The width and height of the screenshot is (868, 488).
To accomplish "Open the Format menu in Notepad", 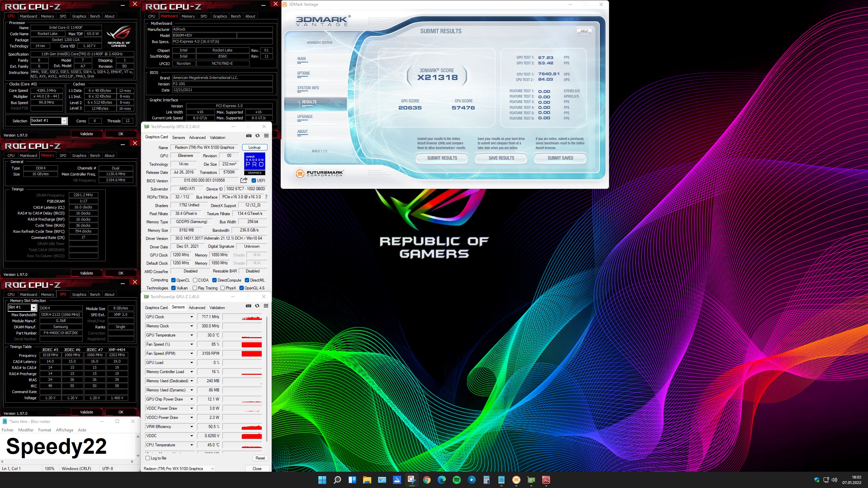I will click(x=44, y=430).
